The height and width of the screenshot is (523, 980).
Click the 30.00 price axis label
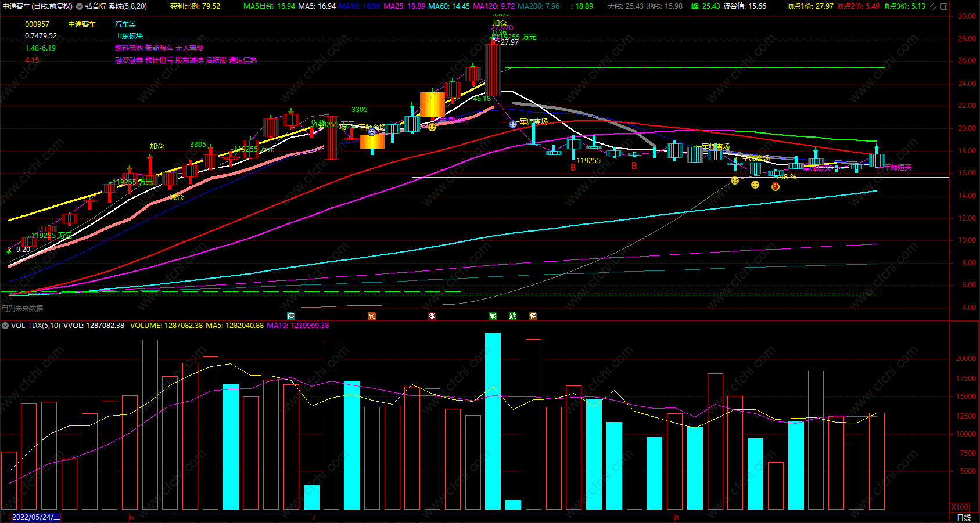(x=967, y=16)
